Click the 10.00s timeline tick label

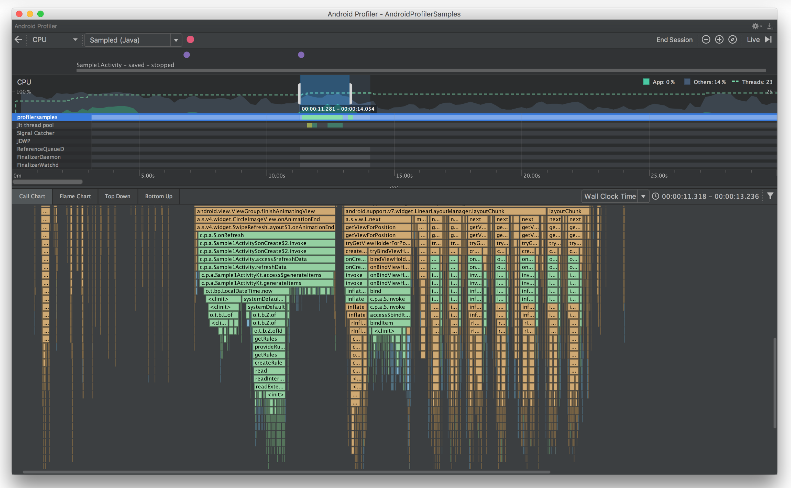click(276, 176)
